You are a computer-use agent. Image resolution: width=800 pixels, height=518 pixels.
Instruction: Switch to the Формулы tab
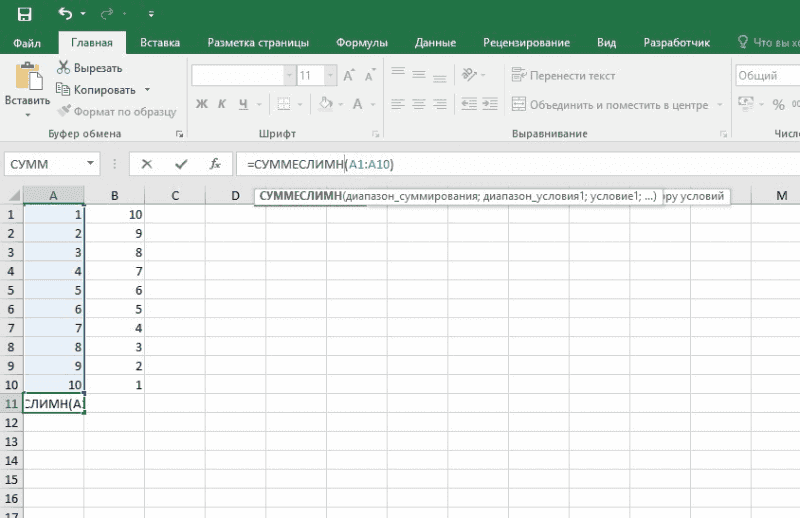pos(361,43)
